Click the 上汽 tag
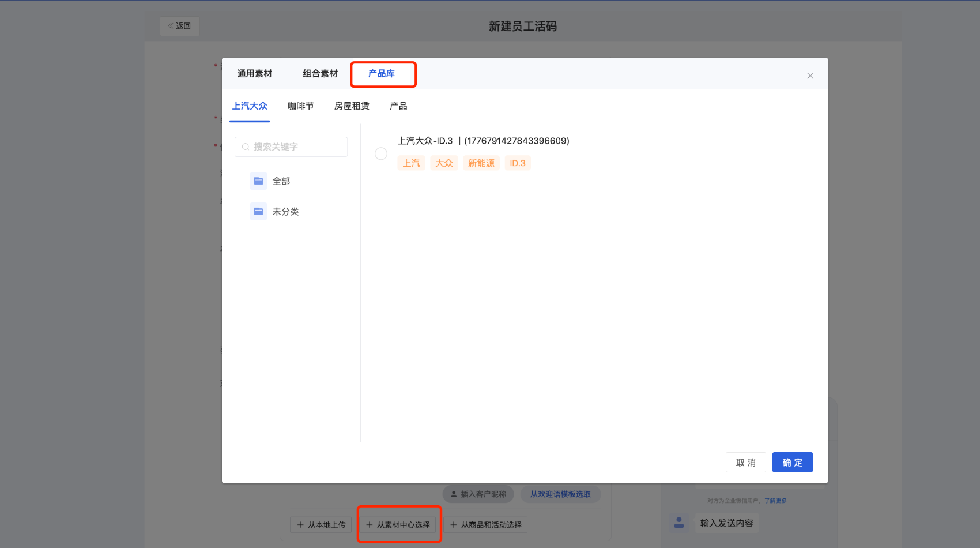This screenshot has width=980, height=548. coord(411,163)
